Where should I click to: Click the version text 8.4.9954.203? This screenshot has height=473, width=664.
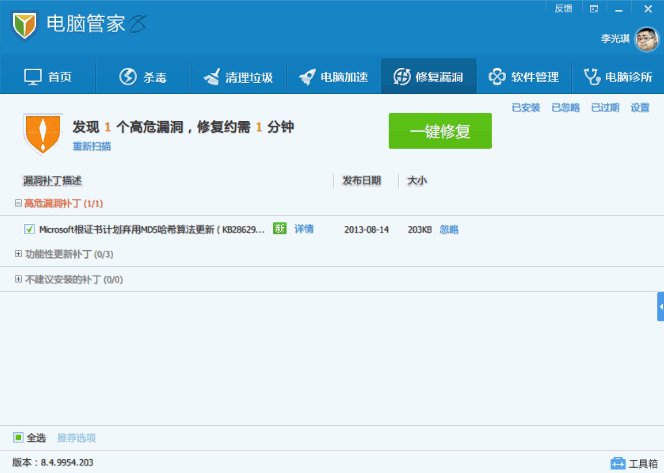pyautogui.click(x=67, y=462)
